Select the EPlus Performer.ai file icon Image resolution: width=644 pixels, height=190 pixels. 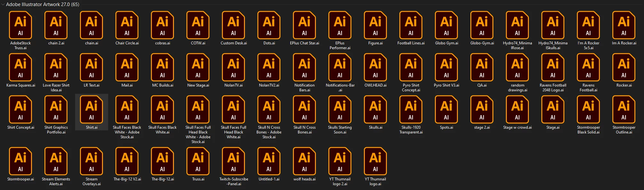[340, 25]
